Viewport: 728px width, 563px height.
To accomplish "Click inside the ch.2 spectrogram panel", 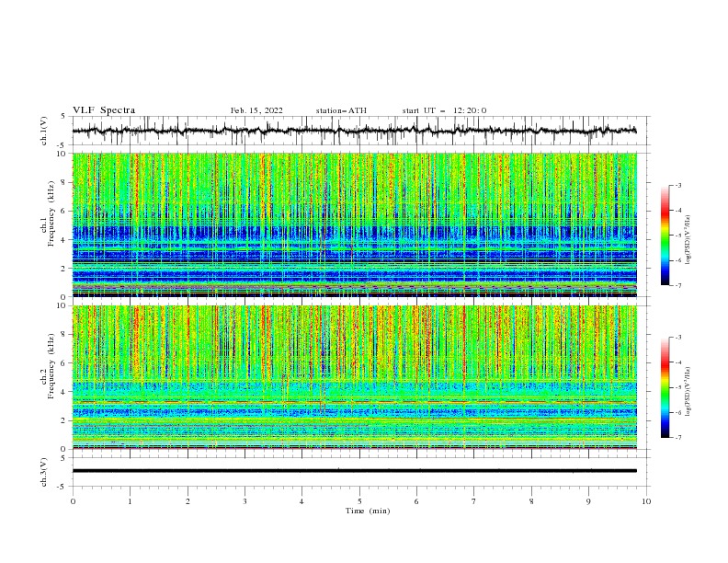I will (354, 377).
